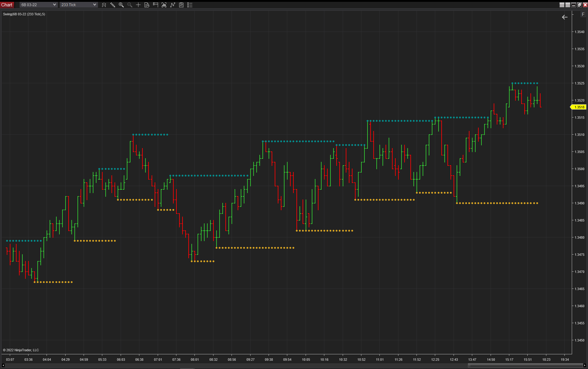This screenshot has height=369, width=588.
Task: Open the chart bar style icon
Action: pos(104,5)
